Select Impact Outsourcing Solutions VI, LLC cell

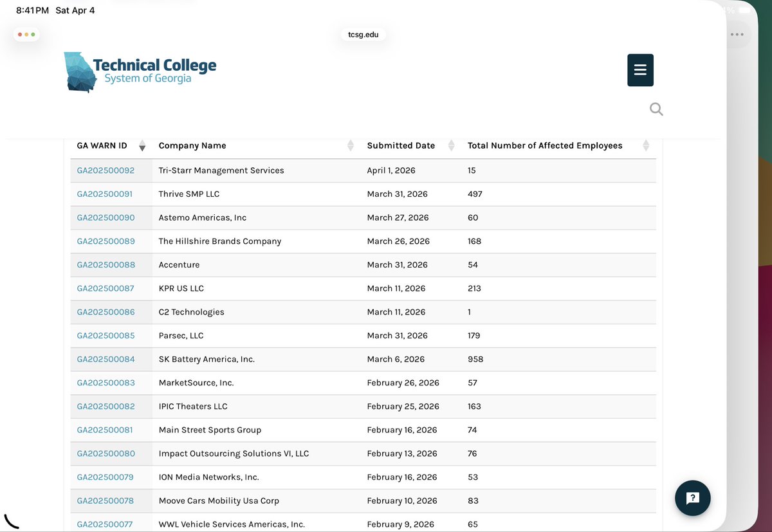point(257,454)
